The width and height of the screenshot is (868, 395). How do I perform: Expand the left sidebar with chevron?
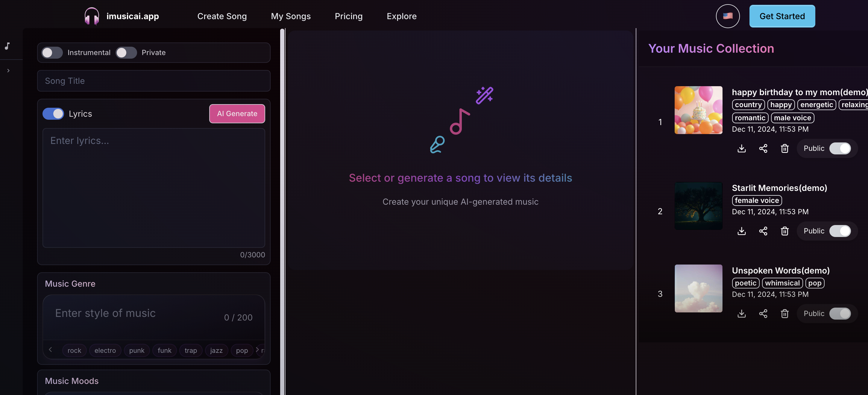point(8,71)
